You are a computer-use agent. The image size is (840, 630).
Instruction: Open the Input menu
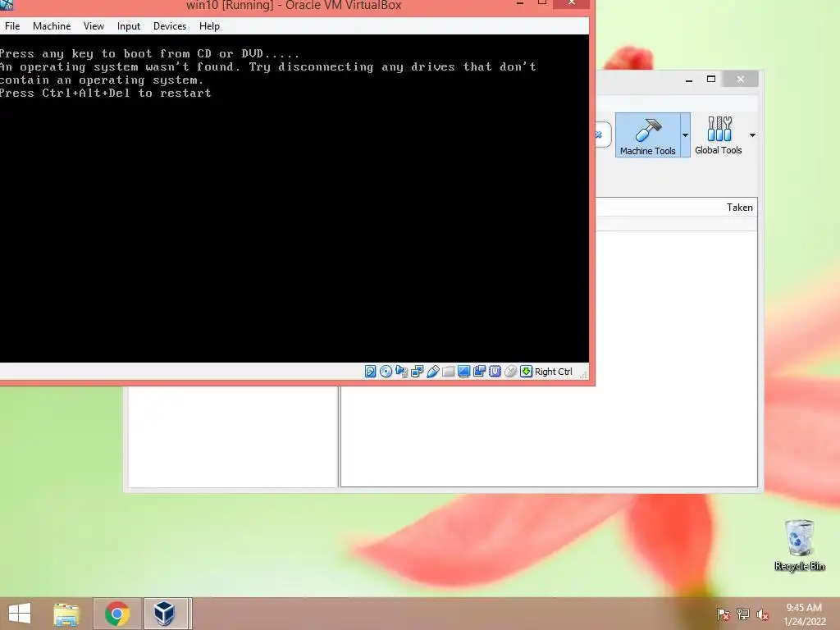(129, 25)
